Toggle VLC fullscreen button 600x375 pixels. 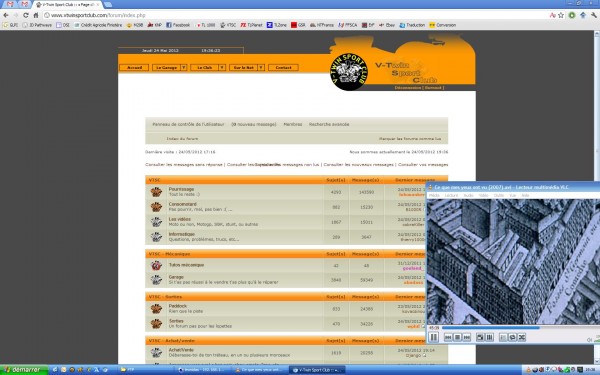(480, 337)
